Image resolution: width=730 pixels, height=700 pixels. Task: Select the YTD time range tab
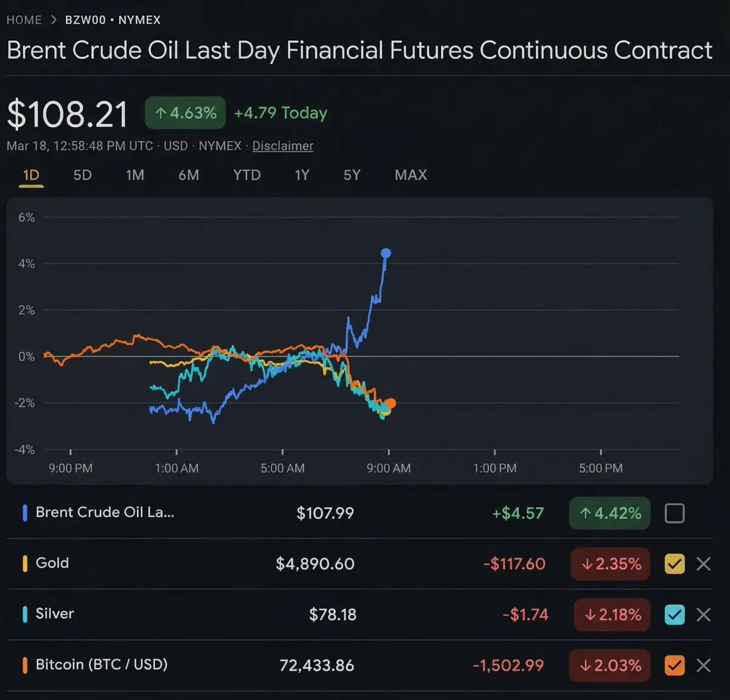coord(247,175)
